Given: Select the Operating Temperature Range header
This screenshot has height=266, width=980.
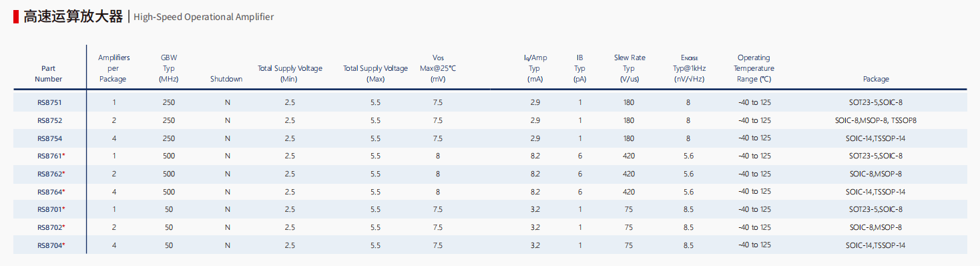Looking at the screenshot, I should [754, 68].
